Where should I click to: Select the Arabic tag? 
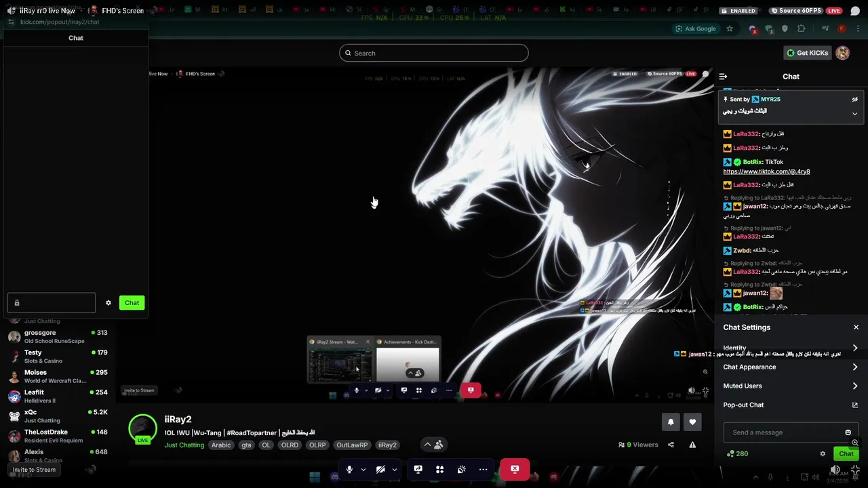tap(221, 445)
